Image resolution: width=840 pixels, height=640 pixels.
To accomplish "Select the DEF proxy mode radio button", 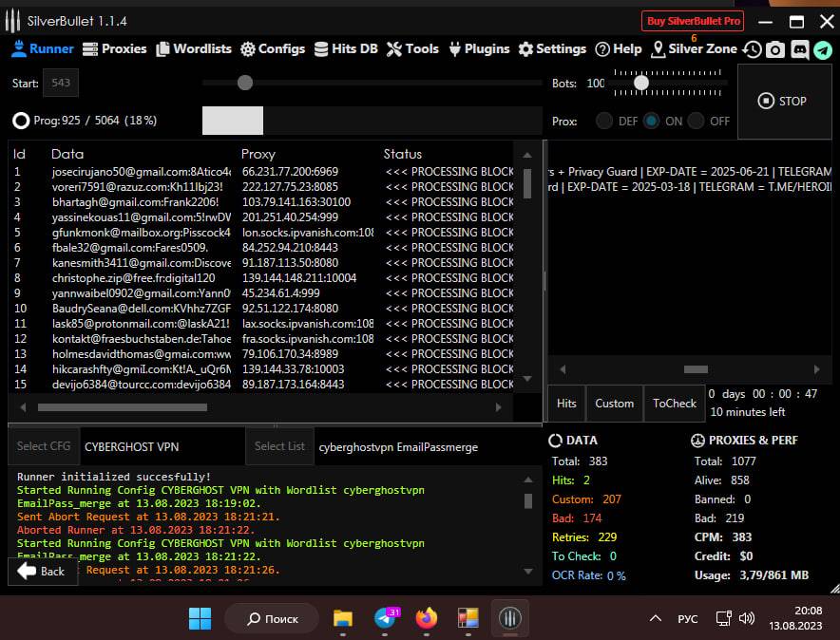I will (604, 121).
